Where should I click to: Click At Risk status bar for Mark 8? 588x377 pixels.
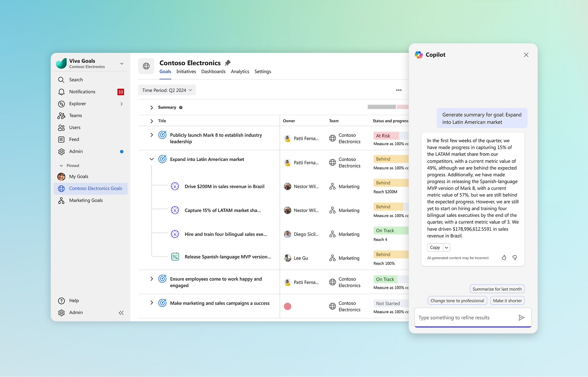point(391,136)
